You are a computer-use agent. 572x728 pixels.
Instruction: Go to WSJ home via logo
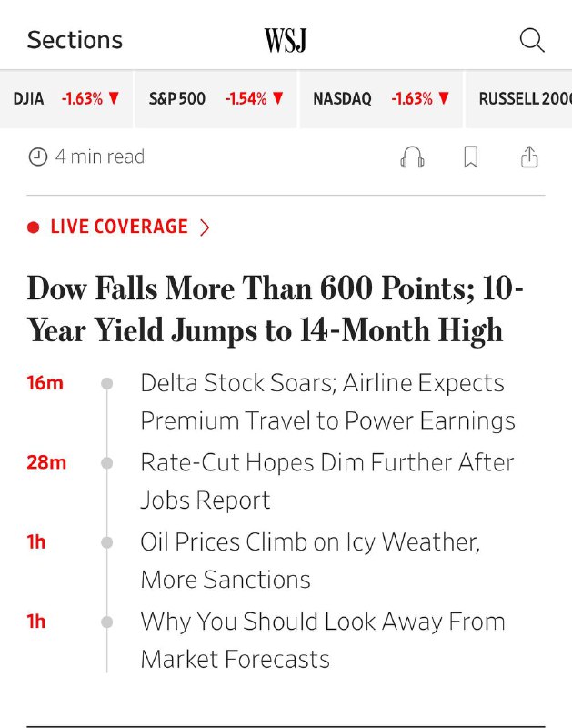click(x=286, y=40)
